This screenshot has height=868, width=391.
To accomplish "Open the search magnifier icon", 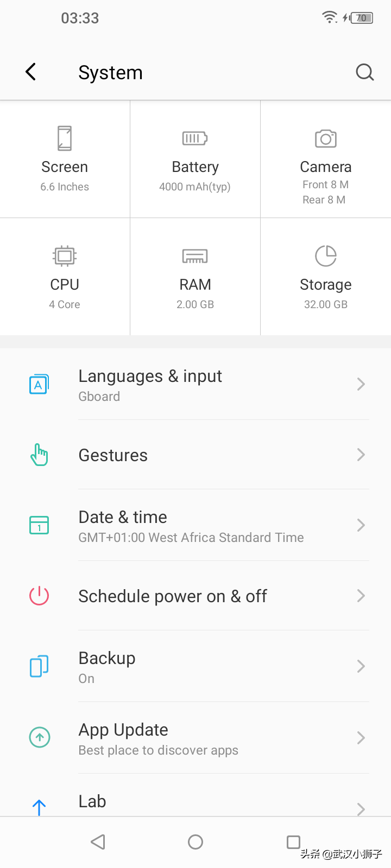I will (364, 72).
